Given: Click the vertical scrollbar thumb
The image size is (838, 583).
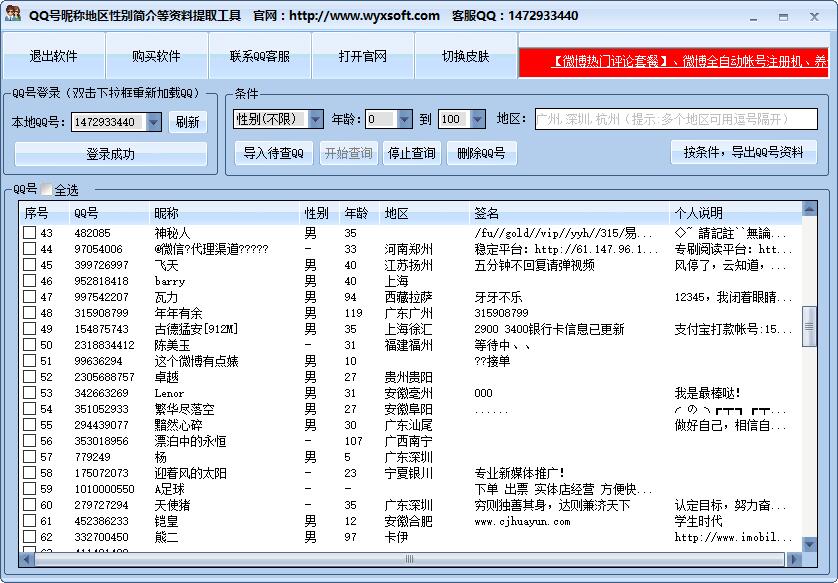Looking at the screenshot, I should pos(810,326).
